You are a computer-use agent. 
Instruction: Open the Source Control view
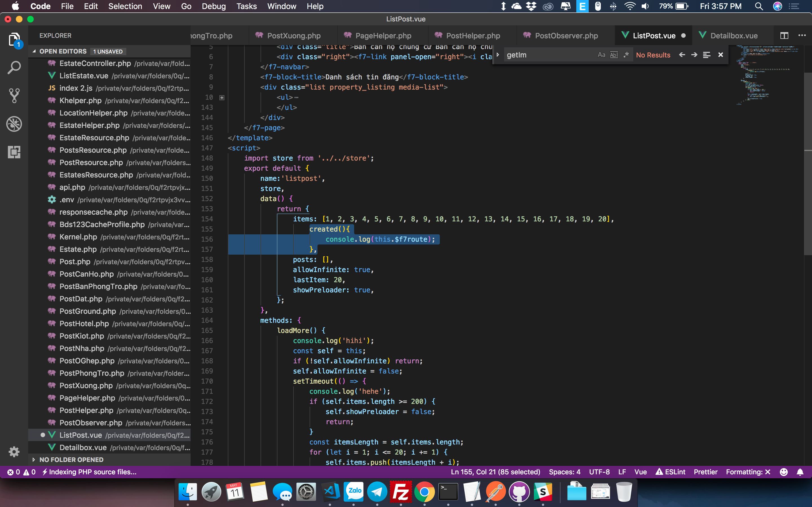click(14, 95)
